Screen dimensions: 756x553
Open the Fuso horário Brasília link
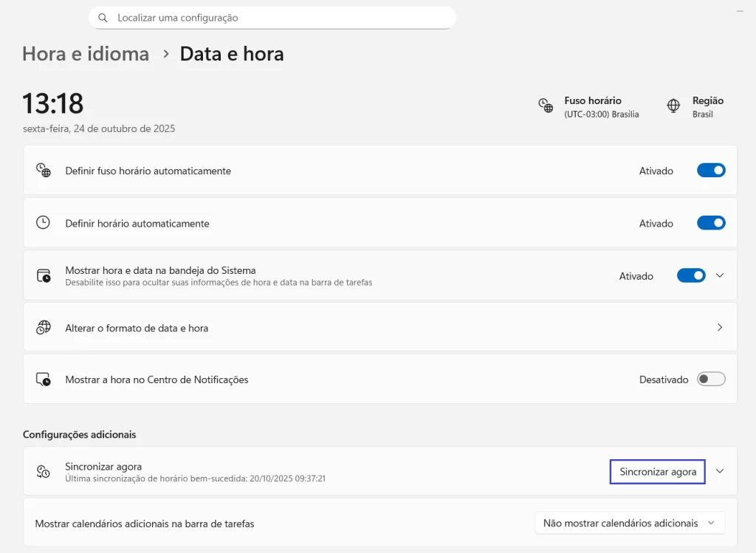point(601,106)
